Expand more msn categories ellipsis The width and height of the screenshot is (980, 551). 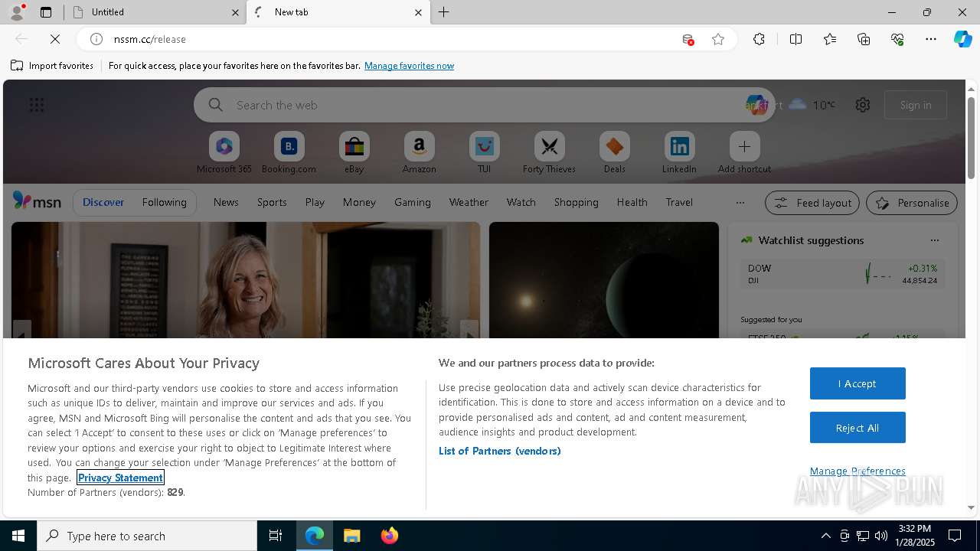pos(740,202)
